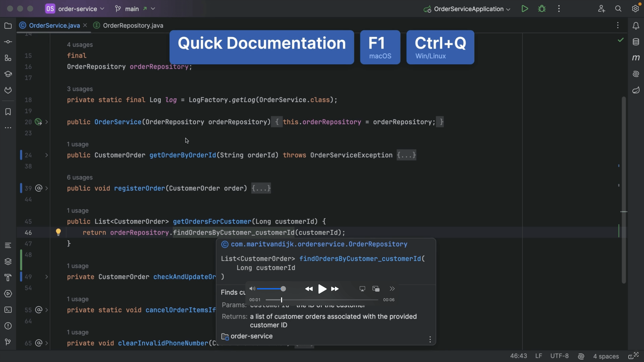Open the Database tool window
The image size is (644, 362).
636,42
